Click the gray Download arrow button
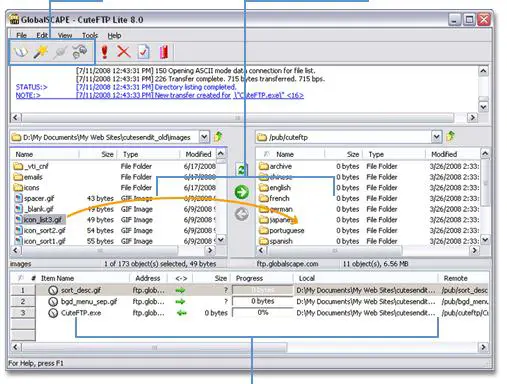The width and height of the screenshot is (507, 384). [241, 214]
